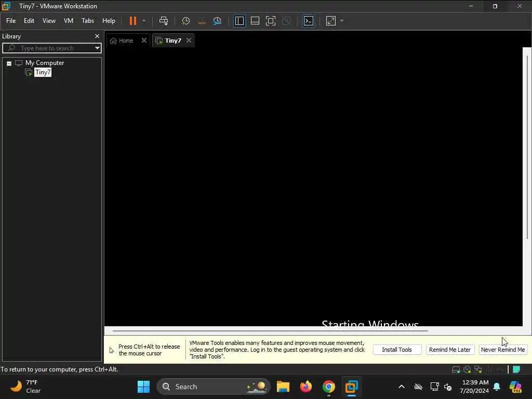
Task: Toggle the Show Library sidebar icon
Action: (x=240, y=21)
